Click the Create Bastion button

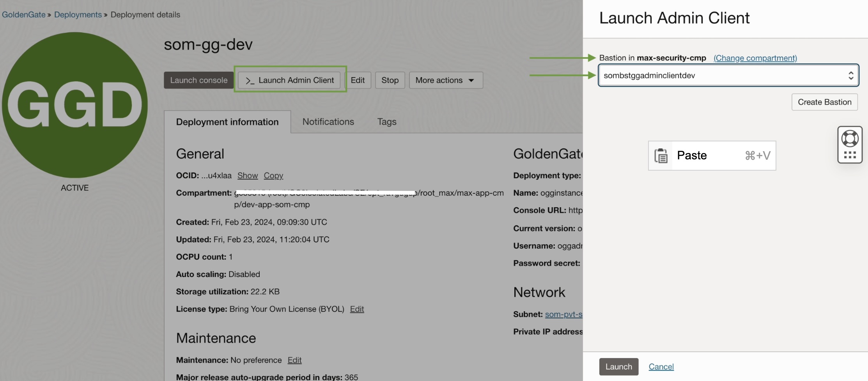825,102
